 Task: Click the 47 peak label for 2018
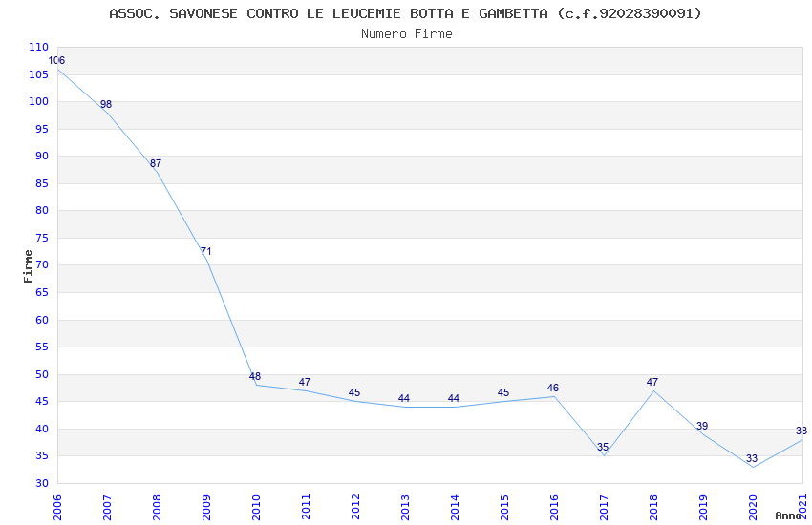[x=652, y=382]
